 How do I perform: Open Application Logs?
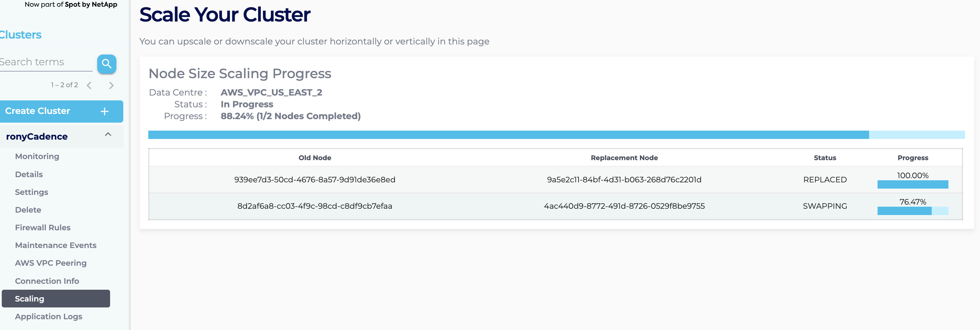pos(48,316)
